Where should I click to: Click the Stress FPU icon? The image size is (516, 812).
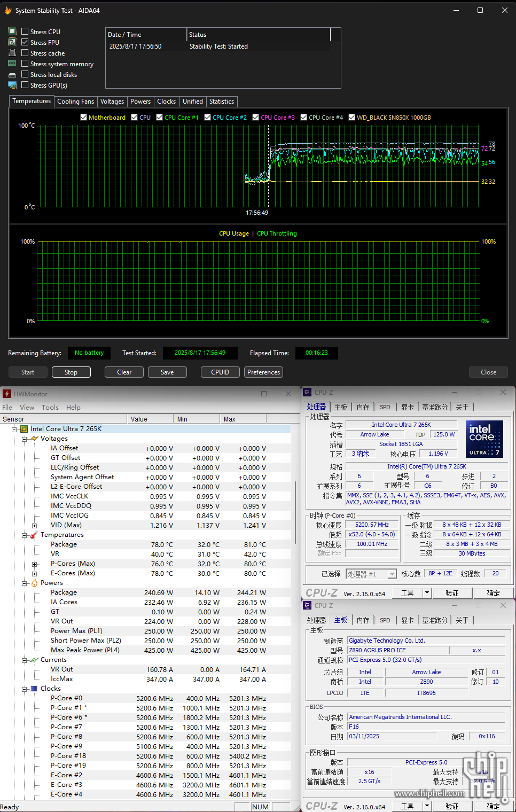12,42
